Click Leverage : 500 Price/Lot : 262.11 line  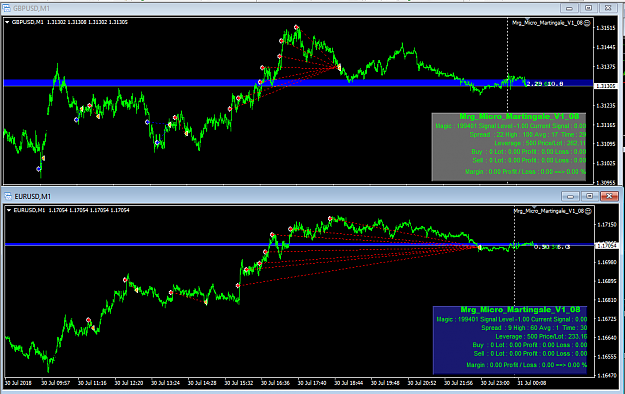tap(540, 143)
